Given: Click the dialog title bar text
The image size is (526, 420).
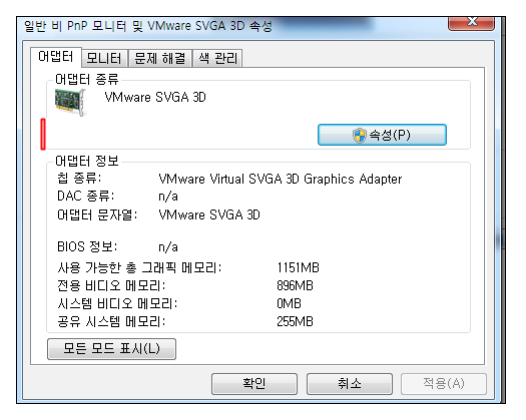Looking at the screenshot, I should (x=148, y=26).
